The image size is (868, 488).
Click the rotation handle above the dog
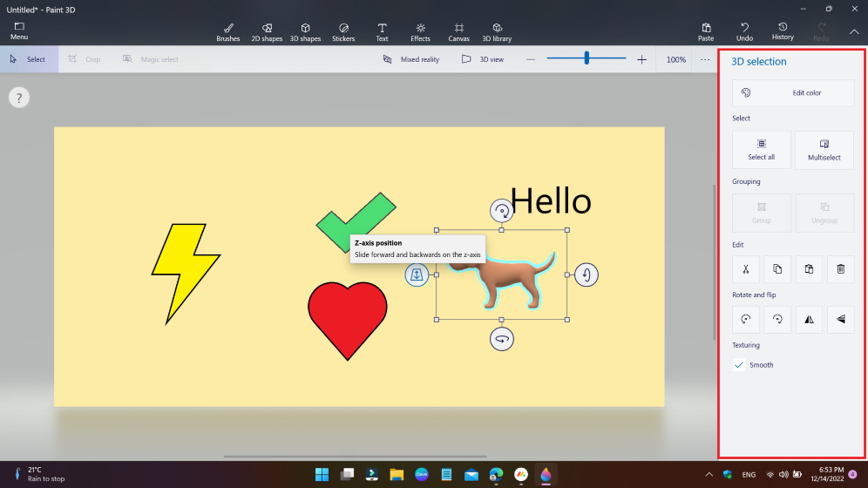point(501,211)
